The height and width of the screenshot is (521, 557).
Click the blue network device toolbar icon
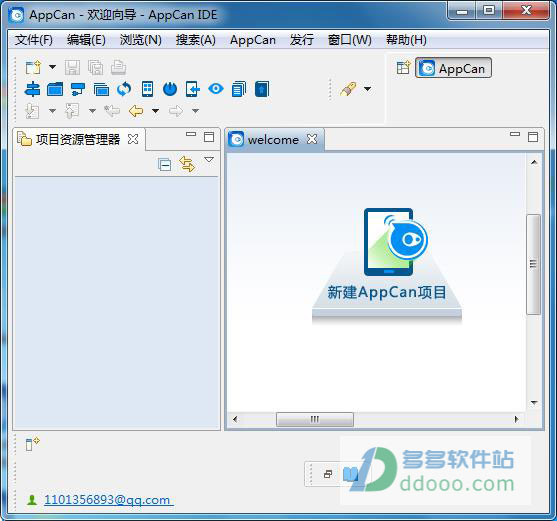click(x=78, y=89)
